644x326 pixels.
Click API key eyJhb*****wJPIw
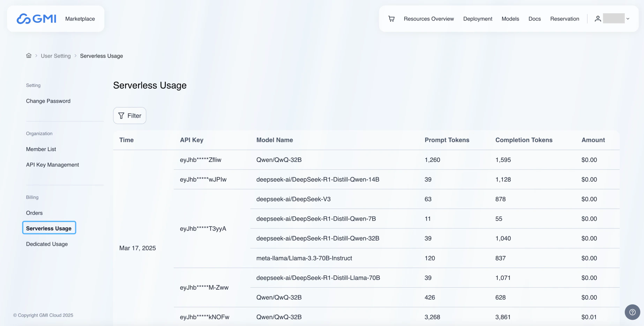point(203,179)
